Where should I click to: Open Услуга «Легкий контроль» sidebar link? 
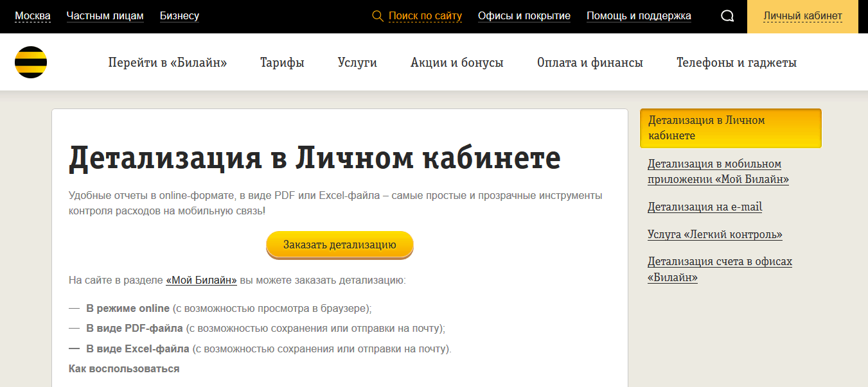tap(714, 235)
